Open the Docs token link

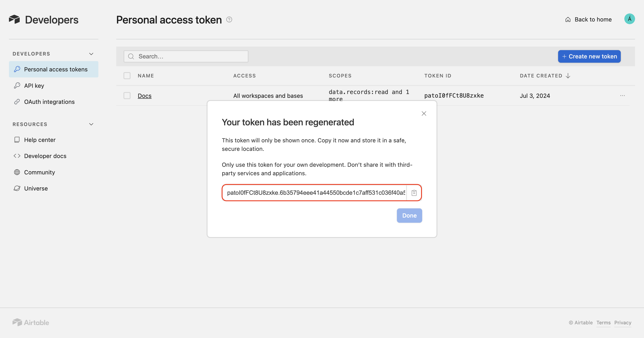(144, 96)
